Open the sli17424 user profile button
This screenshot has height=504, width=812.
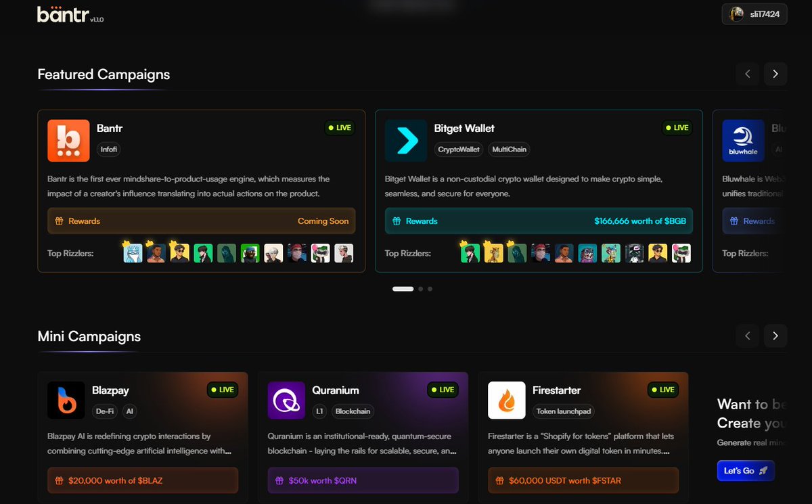coord(754,14)
